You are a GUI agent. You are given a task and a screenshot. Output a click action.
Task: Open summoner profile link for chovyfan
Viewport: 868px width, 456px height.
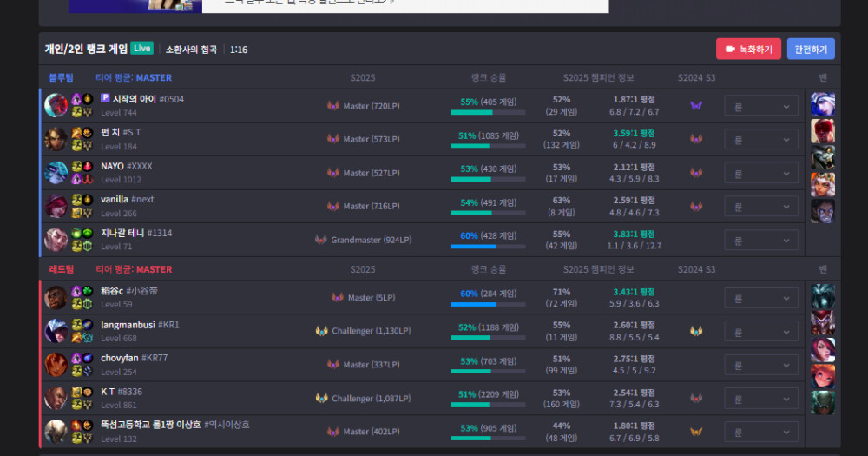121,358
